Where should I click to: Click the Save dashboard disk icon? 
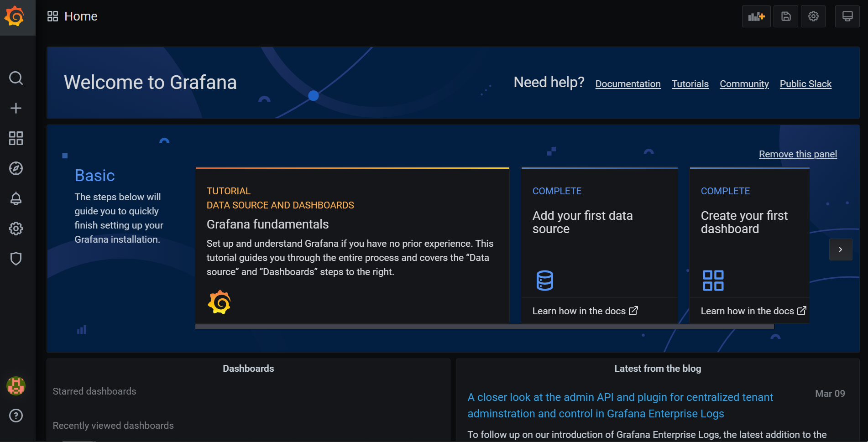click(786, 16)
